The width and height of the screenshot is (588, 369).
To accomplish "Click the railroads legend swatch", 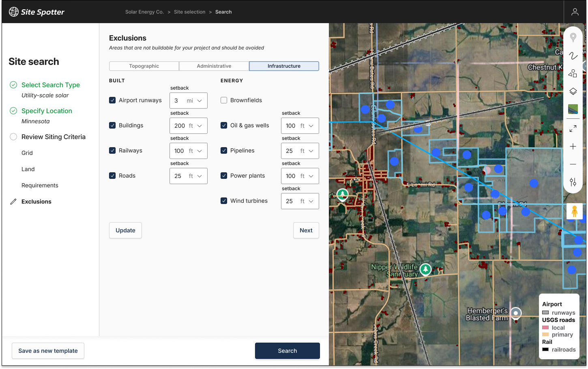I will [x=545, y=349].
